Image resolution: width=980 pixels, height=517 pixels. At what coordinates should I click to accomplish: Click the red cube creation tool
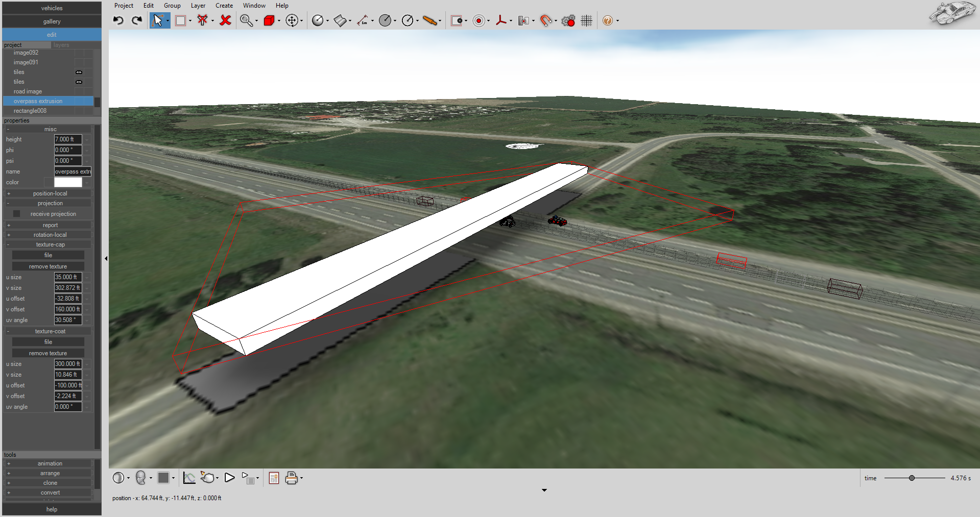[x=268, y=20]
